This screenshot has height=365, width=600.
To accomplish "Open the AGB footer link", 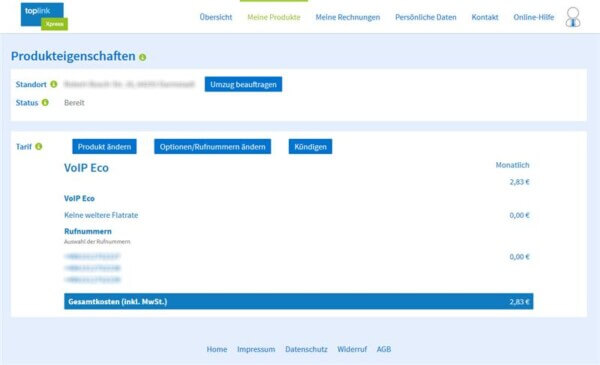I will pyautogui.click(x=384, y=349).
